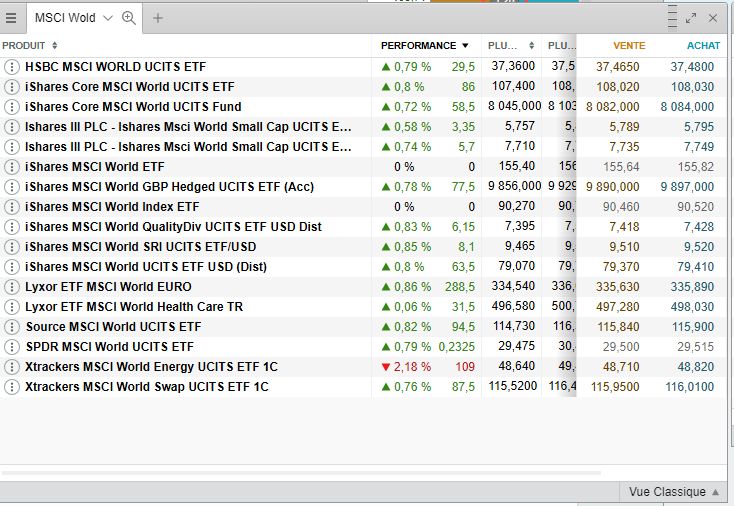The height and width of the screenshot is (506, 734).
Task: Click the 0,2325 change value for SPDR
Action: point(456,347)
